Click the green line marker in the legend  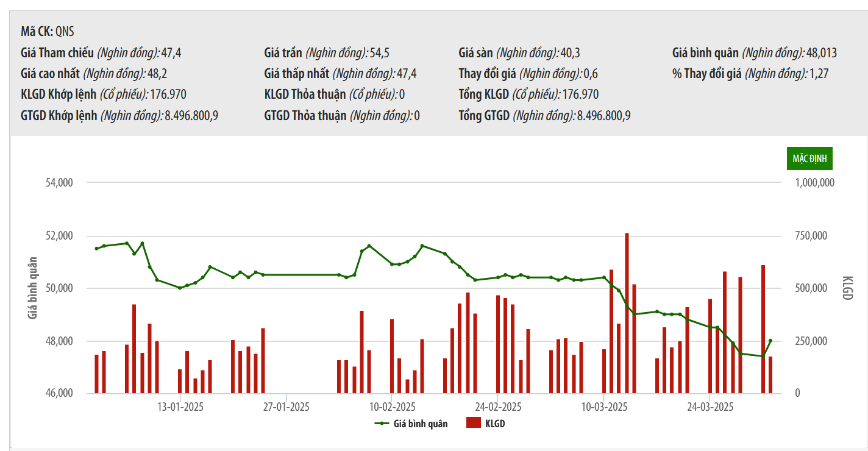[382, 424]
